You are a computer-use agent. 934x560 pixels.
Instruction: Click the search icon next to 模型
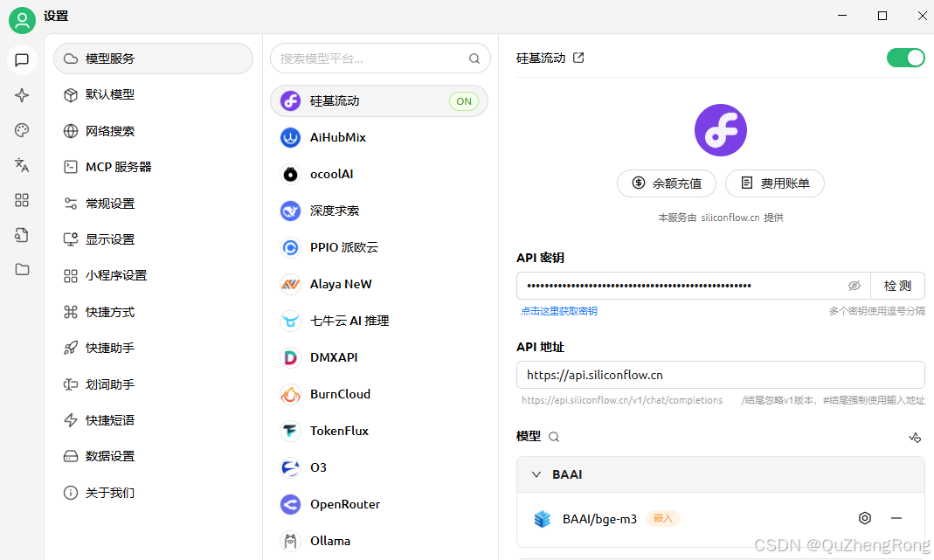[554, 437]
